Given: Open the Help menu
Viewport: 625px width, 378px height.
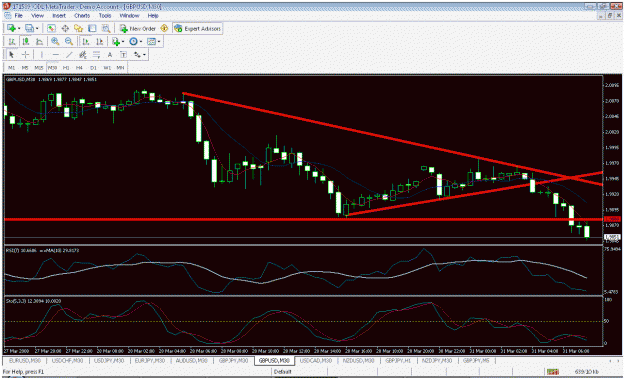Looking at the screenshot, I should click(x=153, y=16).
